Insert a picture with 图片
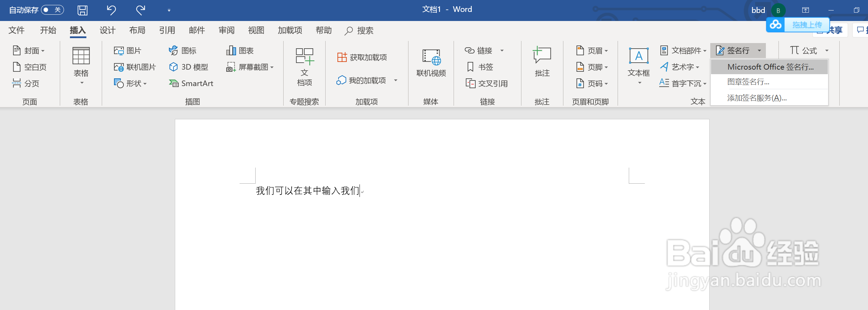Screen dimensions: 868x310 (127, 51)
